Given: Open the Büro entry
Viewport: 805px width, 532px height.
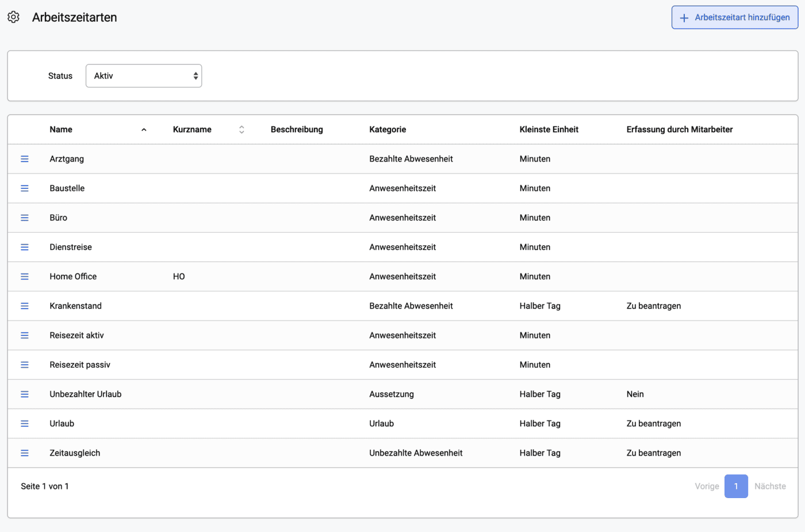Looking at the screenshot, I should [59, 218].
